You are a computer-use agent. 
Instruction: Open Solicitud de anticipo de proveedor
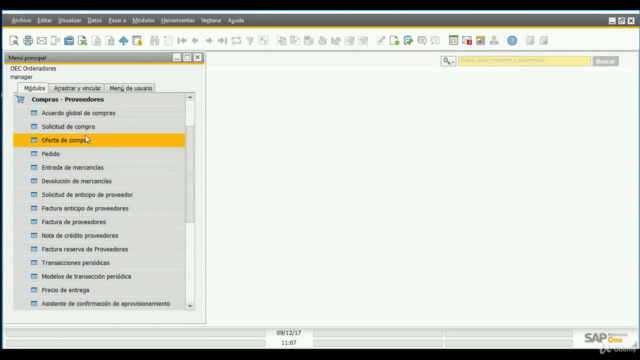[x=99, y=195]
